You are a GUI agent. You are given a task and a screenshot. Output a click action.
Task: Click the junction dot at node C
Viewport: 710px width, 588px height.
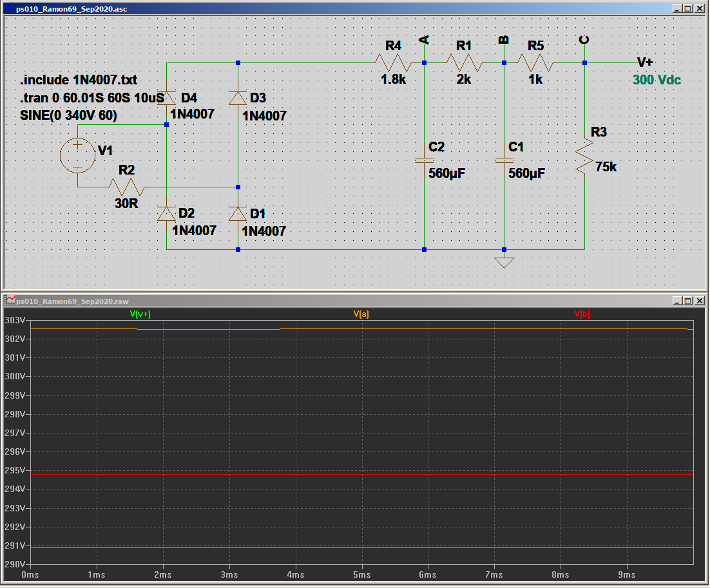coord(584,63)
